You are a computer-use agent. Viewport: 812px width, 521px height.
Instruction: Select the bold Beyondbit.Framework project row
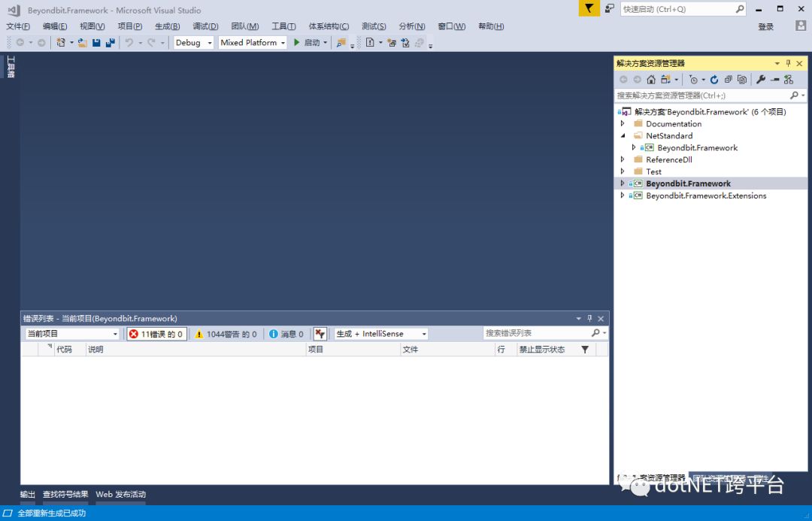[x=710, y=183]
